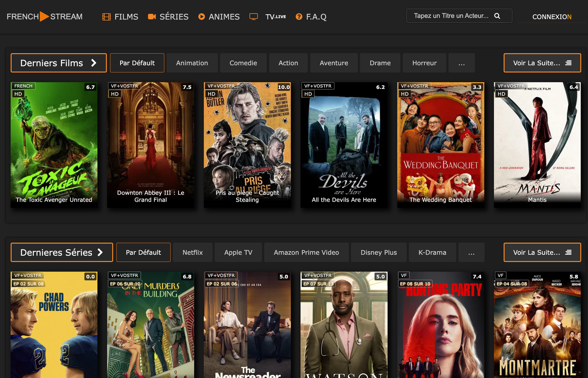Screen dimensions: 588x378
Task: Click the TV Live monitor icon
Action: tap(254, 17)
